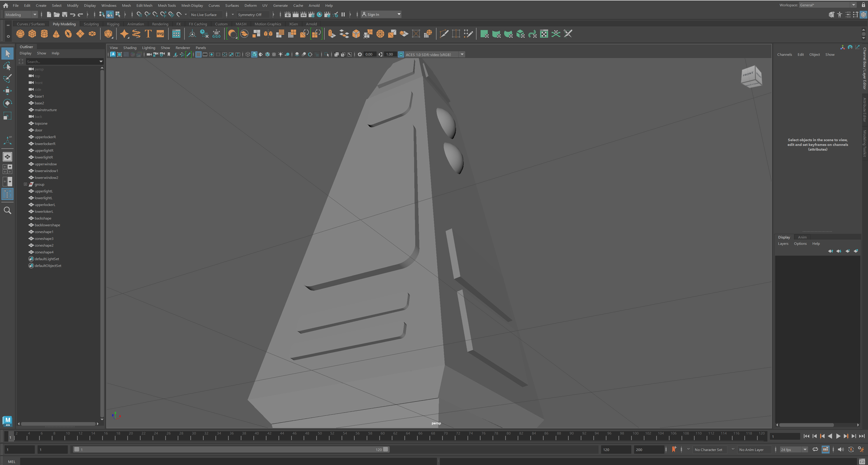Click play forwards button

tap(838, 436)
